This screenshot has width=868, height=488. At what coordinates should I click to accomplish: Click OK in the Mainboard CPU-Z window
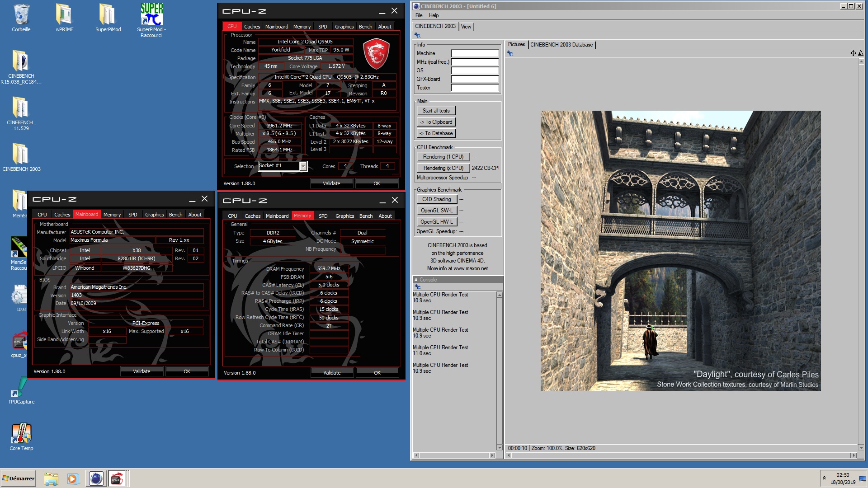coord(187,371)
